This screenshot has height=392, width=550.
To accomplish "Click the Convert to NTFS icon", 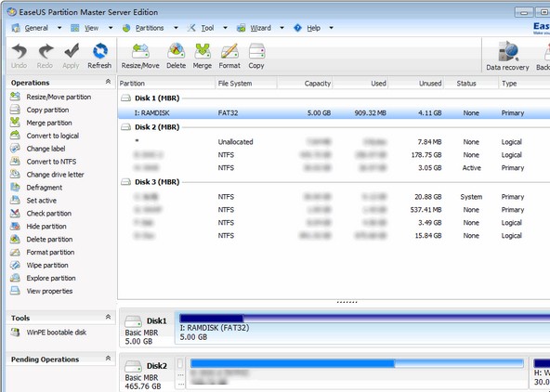I will (x=15, y=162).
